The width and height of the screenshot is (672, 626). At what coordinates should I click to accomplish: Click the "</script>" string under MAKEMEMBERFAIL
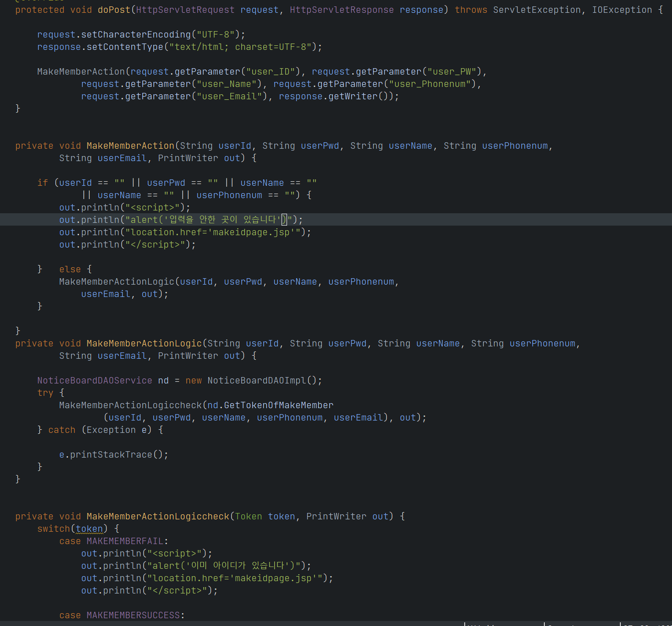(177, 590)
